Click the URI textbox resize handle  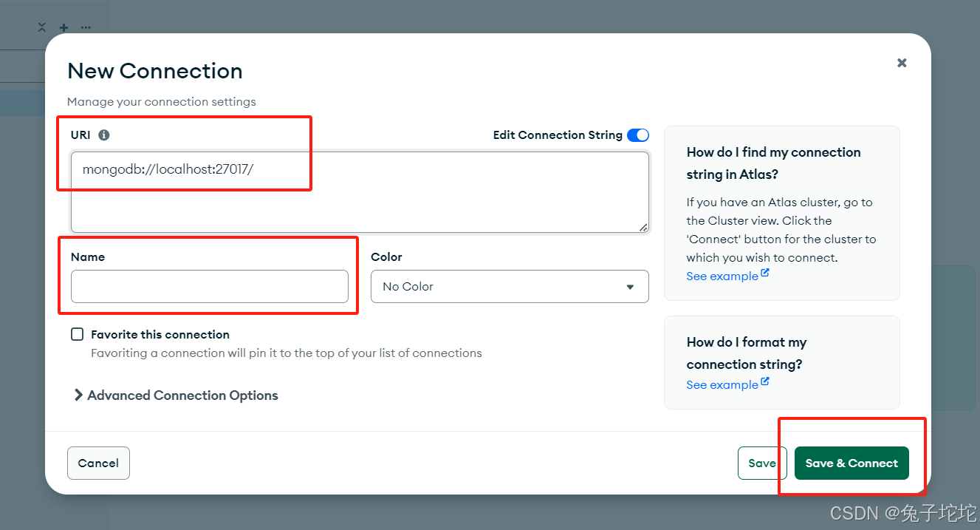(643, 228)
